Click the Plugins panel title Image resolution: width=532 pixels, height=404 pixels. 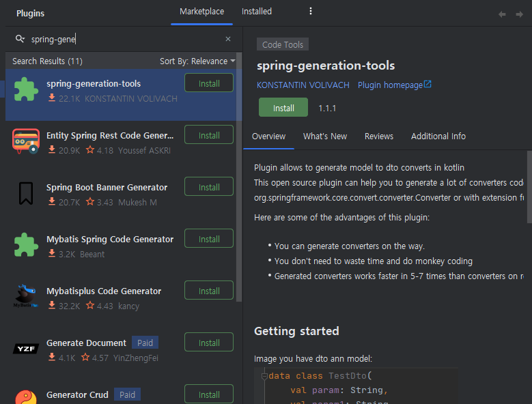pyautogui.click(x=30, y=13)
